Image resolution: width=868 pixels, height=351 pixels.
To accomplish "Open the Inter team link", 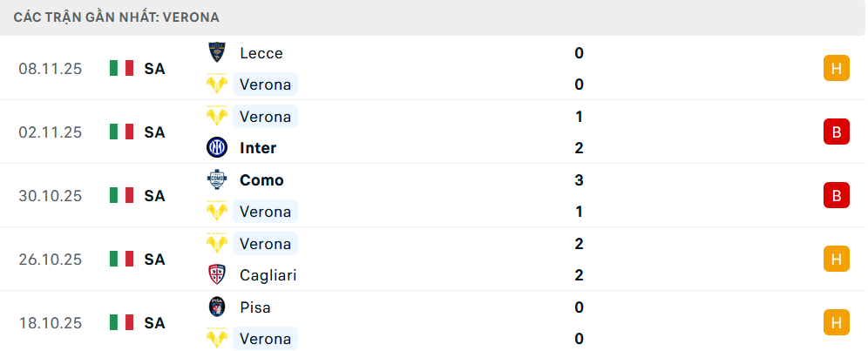I will (x=259, y=148).
